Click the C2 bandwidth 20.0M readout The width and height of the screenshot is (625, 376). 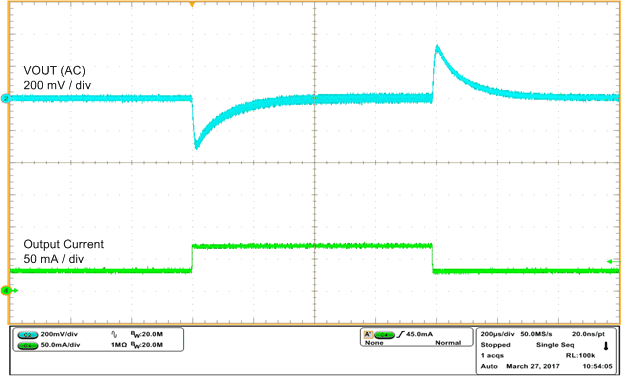coord(147,335)
